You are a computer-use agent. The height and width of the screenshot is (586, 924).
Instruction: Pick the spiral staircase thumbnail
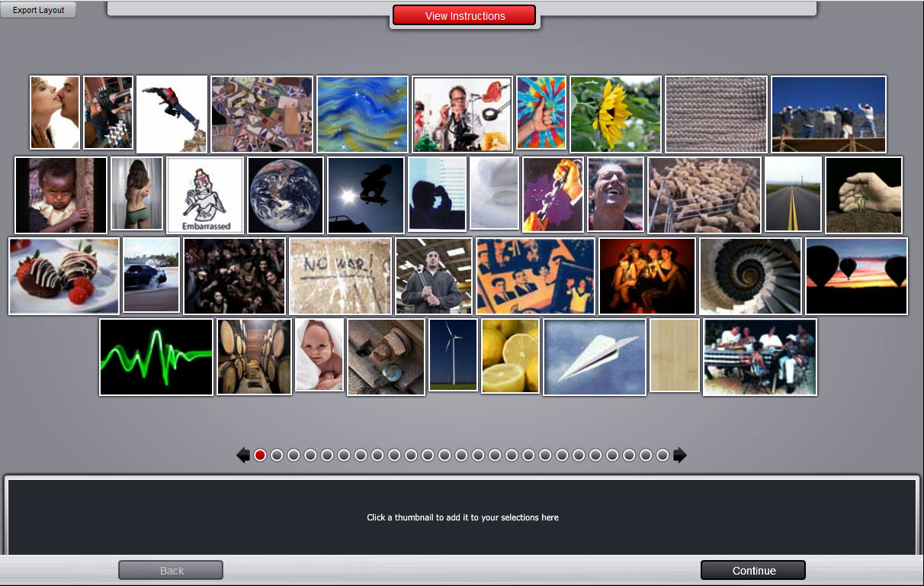tap(750, 276)
